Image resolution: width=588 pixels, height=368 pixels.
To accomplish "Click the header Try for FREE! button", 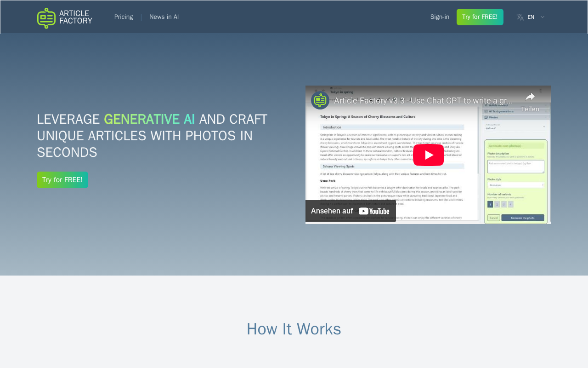I will (x=480, y=17).
